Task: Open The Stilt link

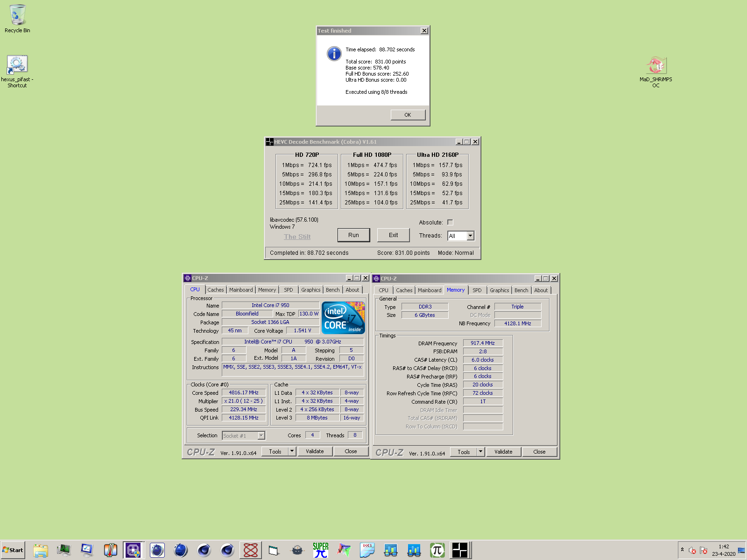Action: [x=297, y=237]
